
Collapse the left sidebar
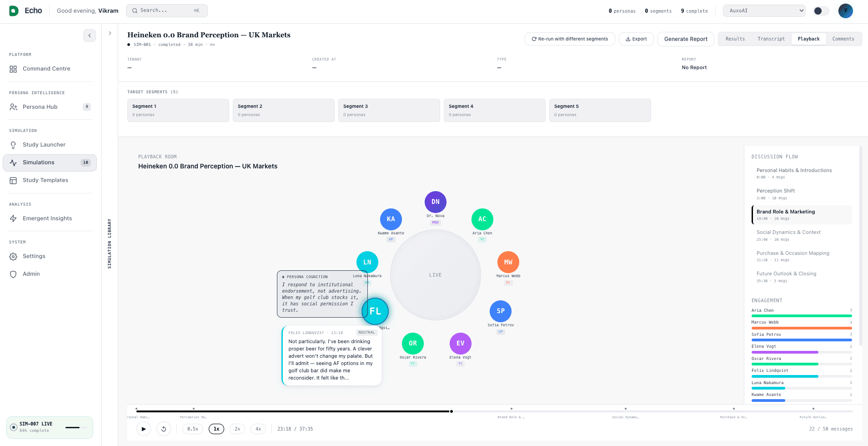click(90, 35)
